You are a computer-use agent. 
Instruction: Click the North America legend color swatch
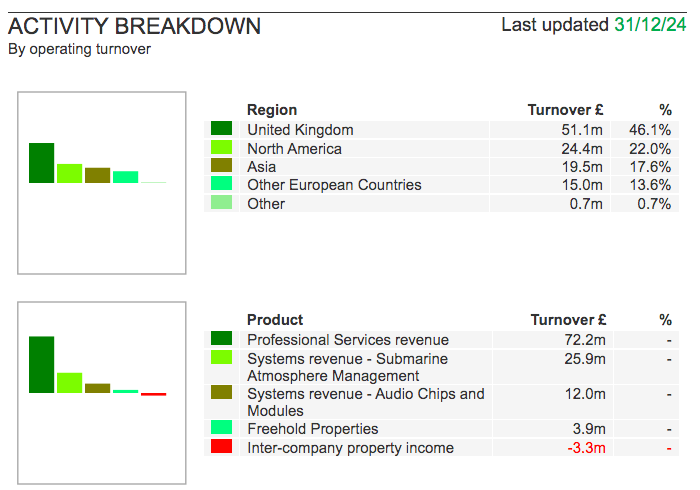pos(221,148)
